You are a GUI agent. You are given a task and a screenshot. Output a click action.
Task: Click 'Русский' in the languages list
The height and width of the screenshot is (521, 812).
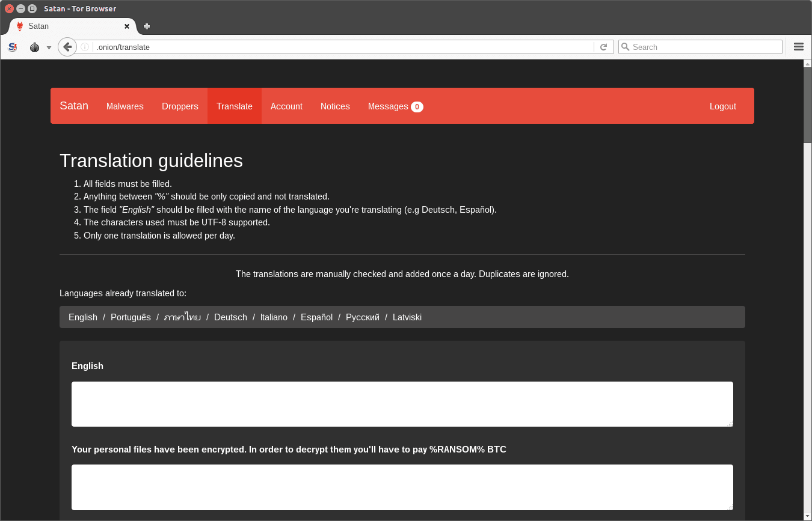[363, 317]
